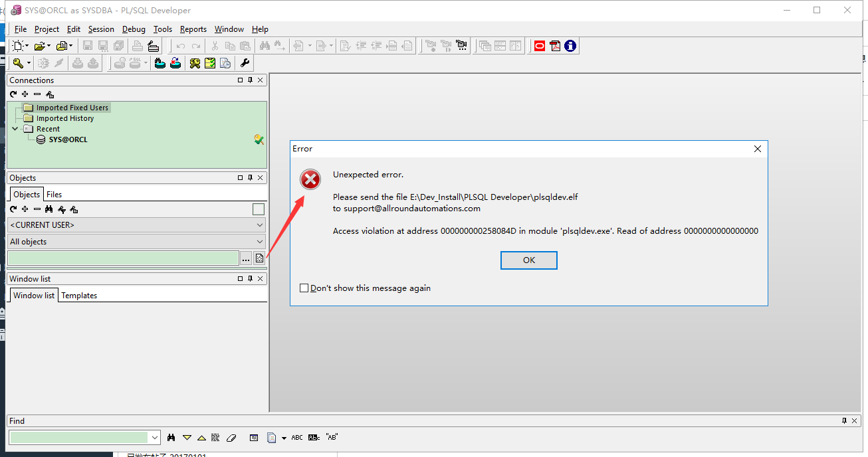Click the macro library camera icon
This screenshot has height=457, width=868.
pos(462,46)
